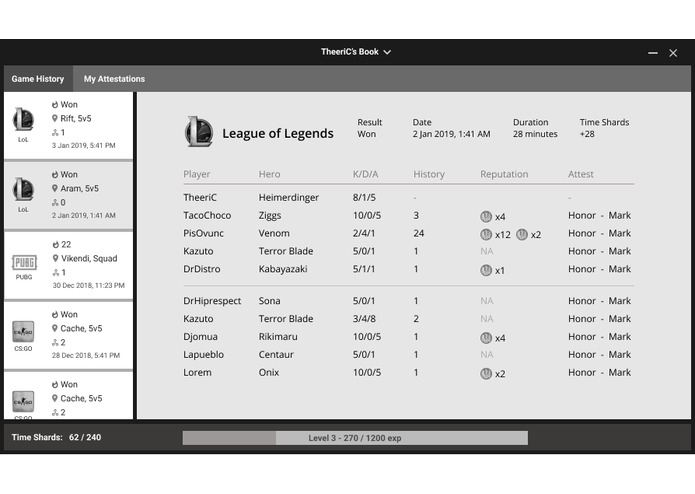Screen dimensions: 695x494
Task: Mark player Lorem
Action: [619, 373]
